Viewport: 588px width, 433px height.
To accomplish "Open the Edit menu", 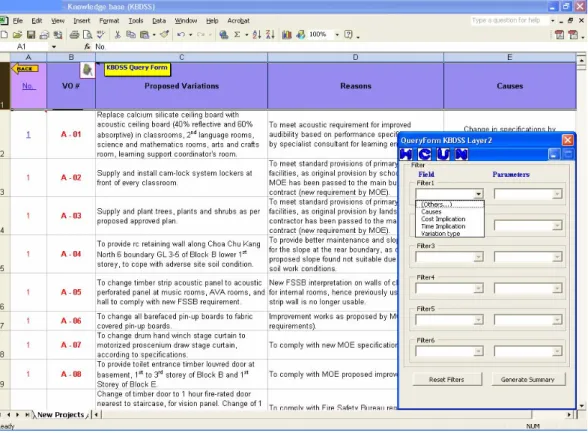I will 36,21.
